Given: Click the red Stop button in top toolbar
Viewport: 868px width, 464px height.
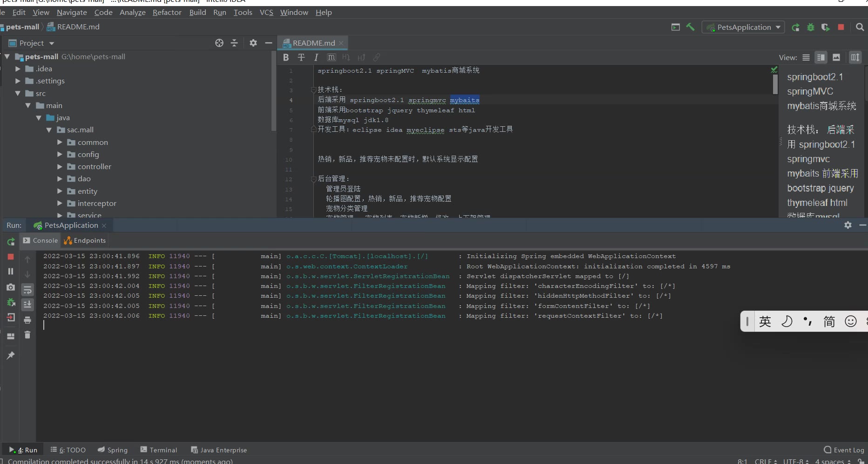Looking at the screenshot, I should [x=841, y=27].
